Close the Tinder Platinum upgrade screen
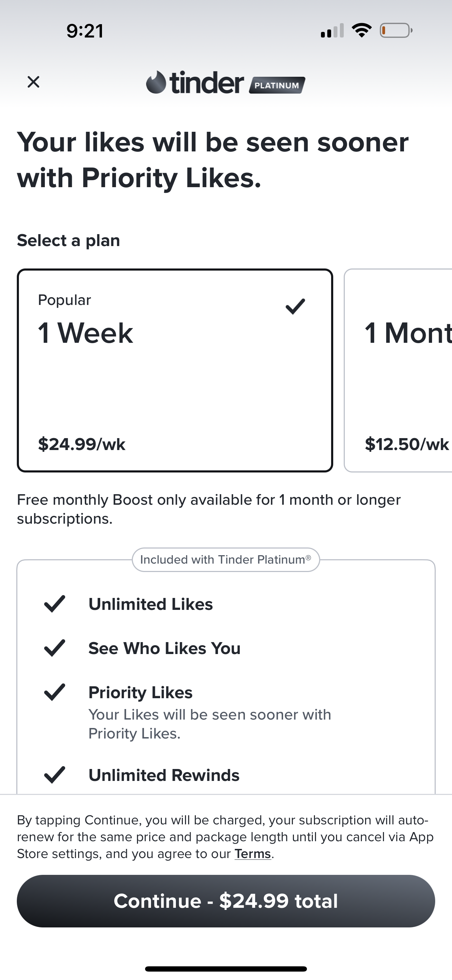452x980 pixels. [x=34, y=82]
